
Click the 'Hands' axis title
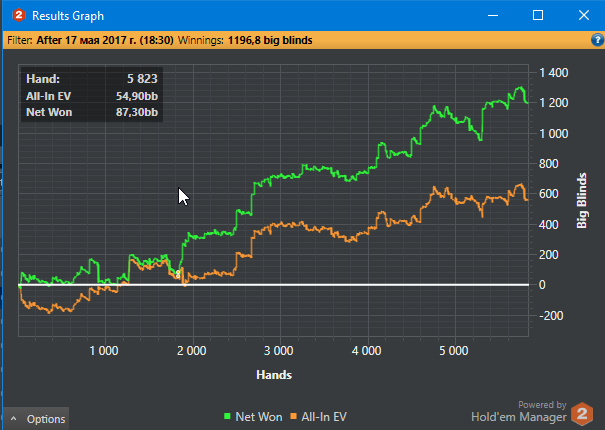[274, 375]
